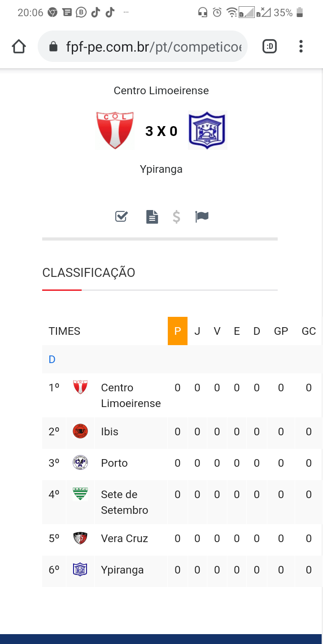The height and width of the screenshot is (644, 323).
Task: Tap the GP column header
Action: 281,331
